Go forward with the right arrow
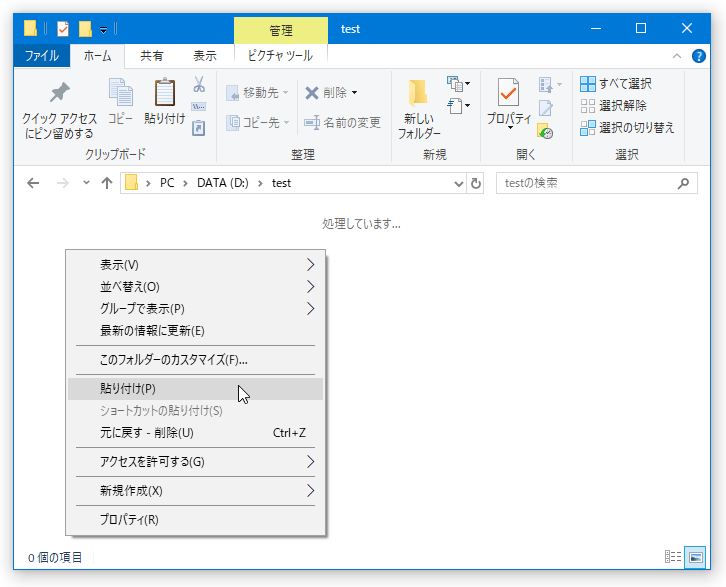Image resolution: width=726 pixels, height=587 pixels. click(x=63, y=183)
